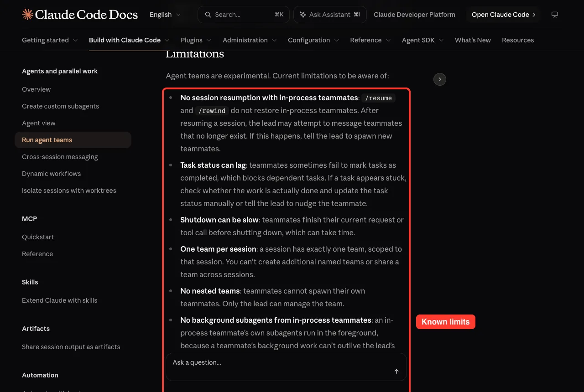Expand the Getting started menu
The width and height of the screenshot is (584, 392).
50,40
